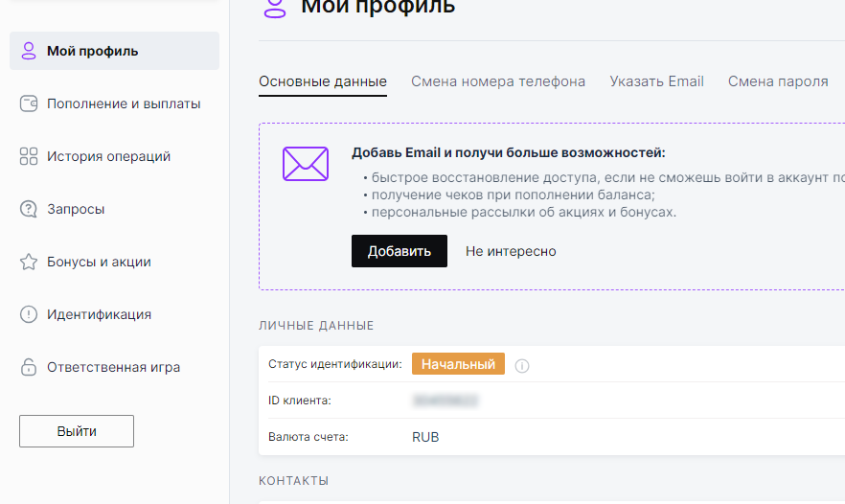Click the orange Начальный status badge
Image resolution: width=845 pixels, height=504 pixels.
(x=458, y=364)
